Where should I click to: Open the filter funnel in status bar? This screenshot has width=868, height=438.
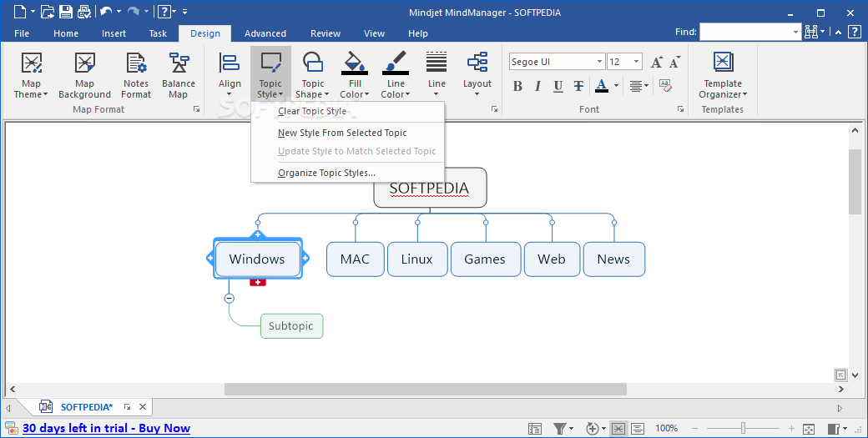pos(560,429)
